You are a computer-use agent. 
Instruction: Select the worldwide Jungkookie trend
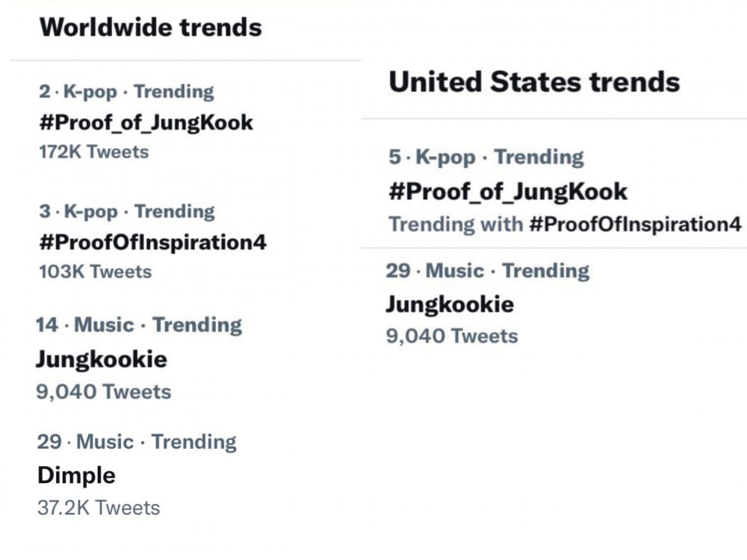[x=102, y=360]
